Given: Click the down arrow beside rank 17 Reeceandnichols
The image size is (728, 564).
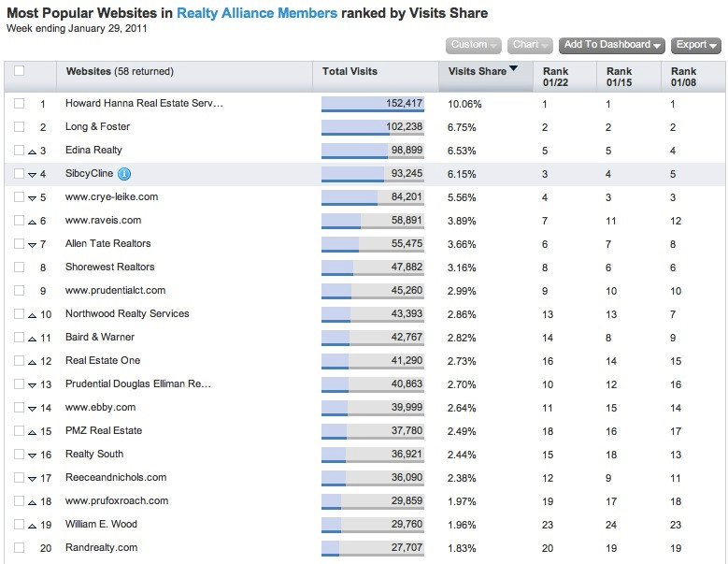Looking at the screenshot, I should click(x=32, y=480).
